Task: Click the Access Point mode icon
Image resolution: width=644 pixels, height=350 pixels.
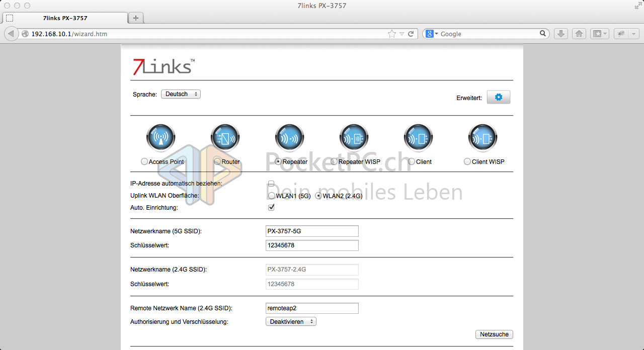Action: point(160,137)
